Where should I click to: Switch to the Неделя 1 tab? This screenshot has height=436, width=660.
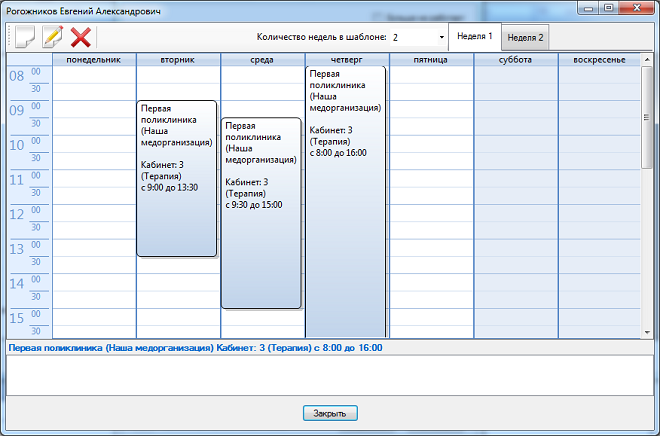pyautogui.click(x=475, y=36)
